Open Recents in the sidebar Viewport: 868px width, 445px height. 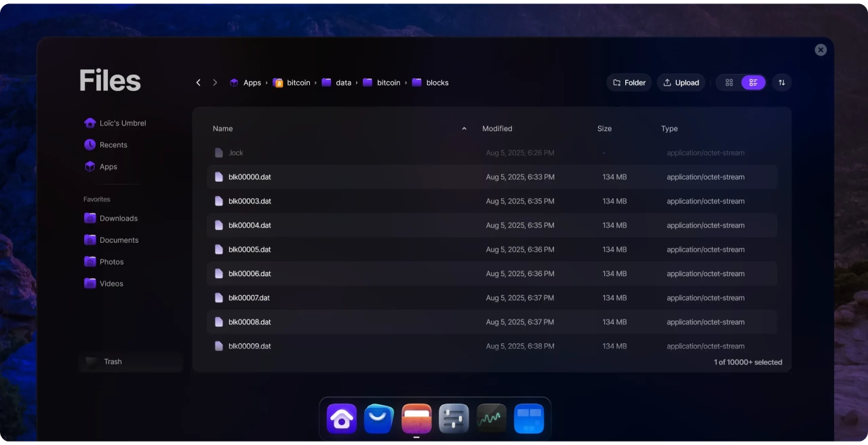point(113,145)
